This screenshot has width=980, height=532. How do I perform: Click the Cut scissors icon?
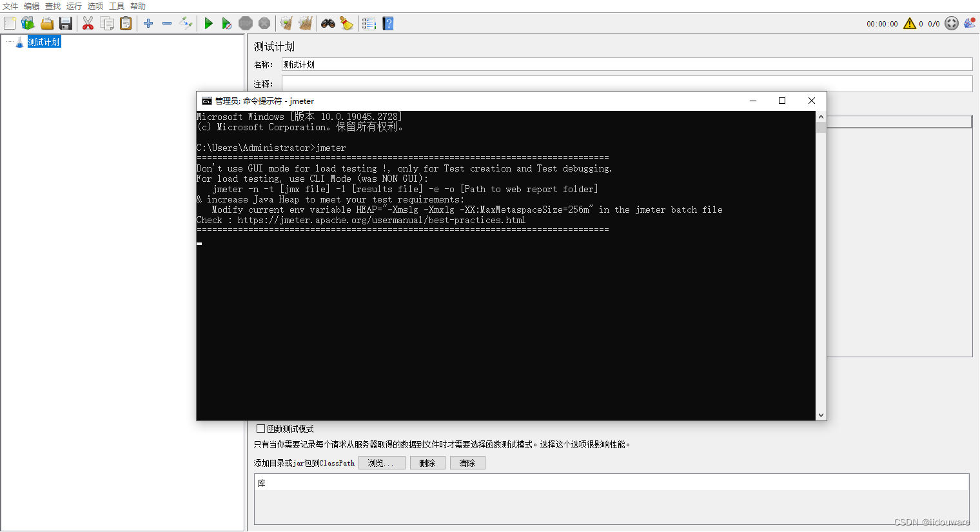88,23
